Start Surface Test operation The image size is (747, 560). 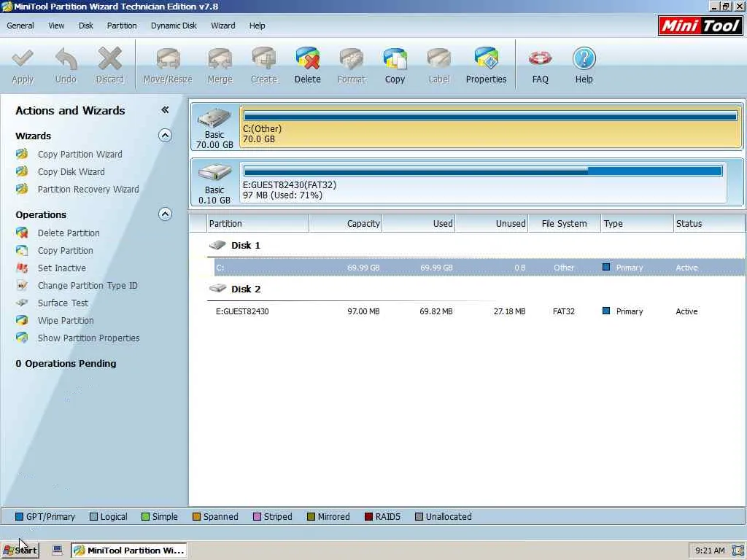pyautogui.click(x=63, y=303)
